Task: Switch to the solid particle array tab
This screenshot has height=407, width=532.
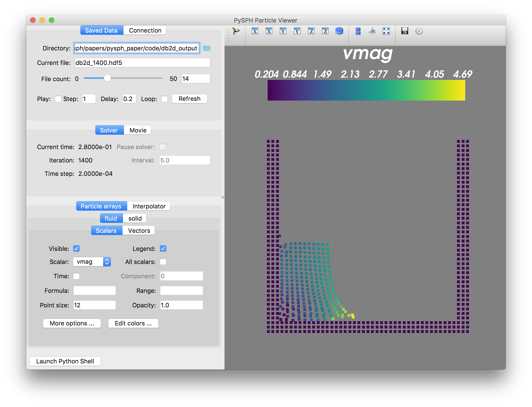Action: 135,218
